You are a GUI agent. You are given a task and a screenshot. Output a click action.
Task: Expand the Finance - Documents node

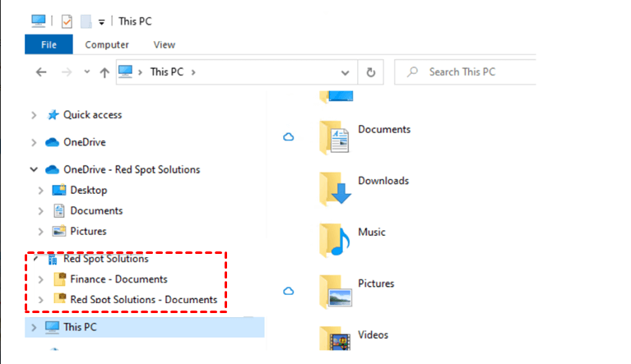coord(40,279)
